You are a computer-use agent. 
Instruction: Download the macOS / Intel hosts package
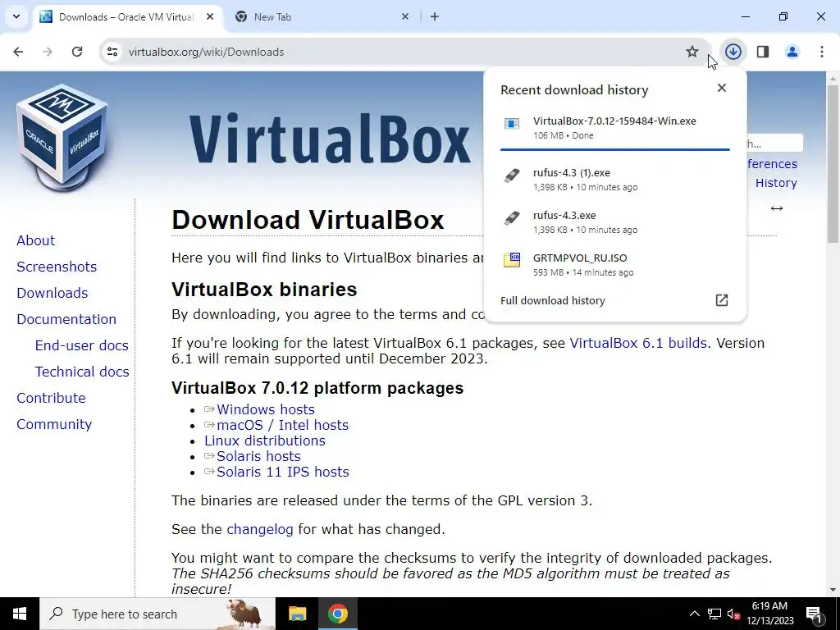click(282, 425)
